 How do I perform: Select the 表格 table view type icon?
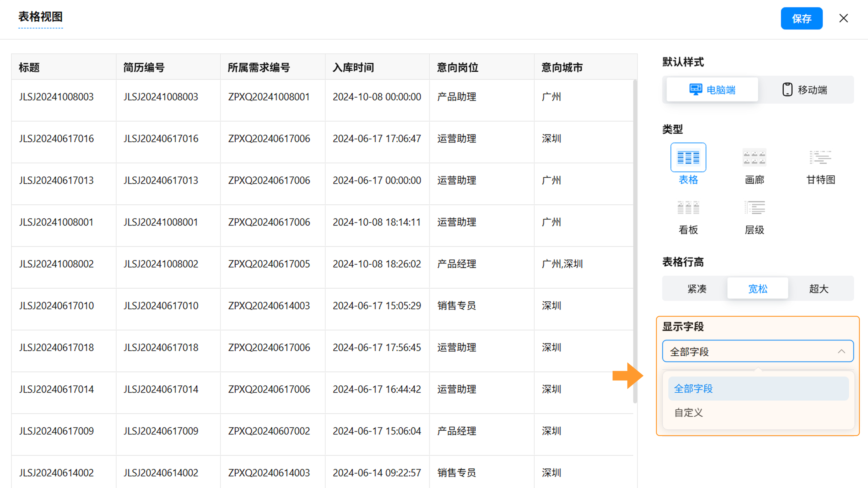pos(688,157)
